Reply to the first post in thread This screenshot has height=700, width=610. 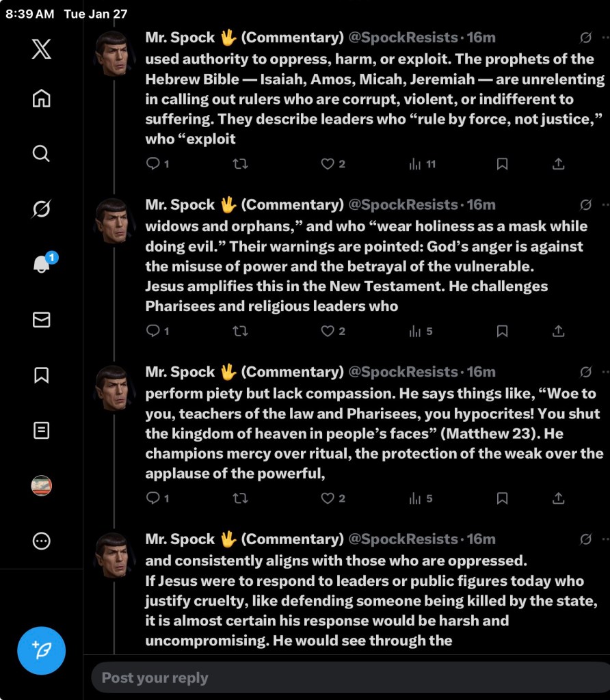tap(157, 164)
